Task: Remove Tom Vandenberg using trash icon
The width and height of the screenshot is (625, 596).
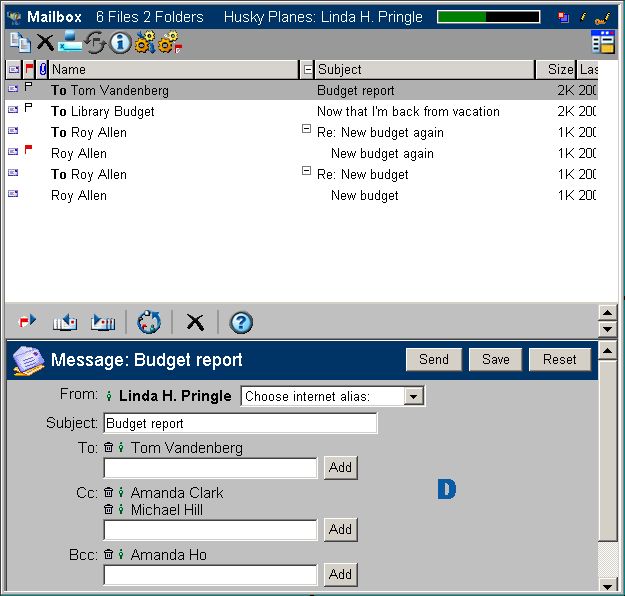Action: (109, 448)
